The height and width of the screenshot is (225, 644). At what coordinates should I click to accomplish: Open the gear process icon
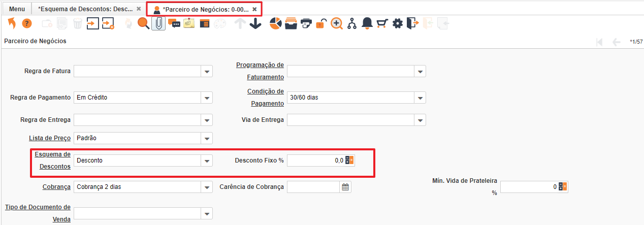(x=398, y=23)
